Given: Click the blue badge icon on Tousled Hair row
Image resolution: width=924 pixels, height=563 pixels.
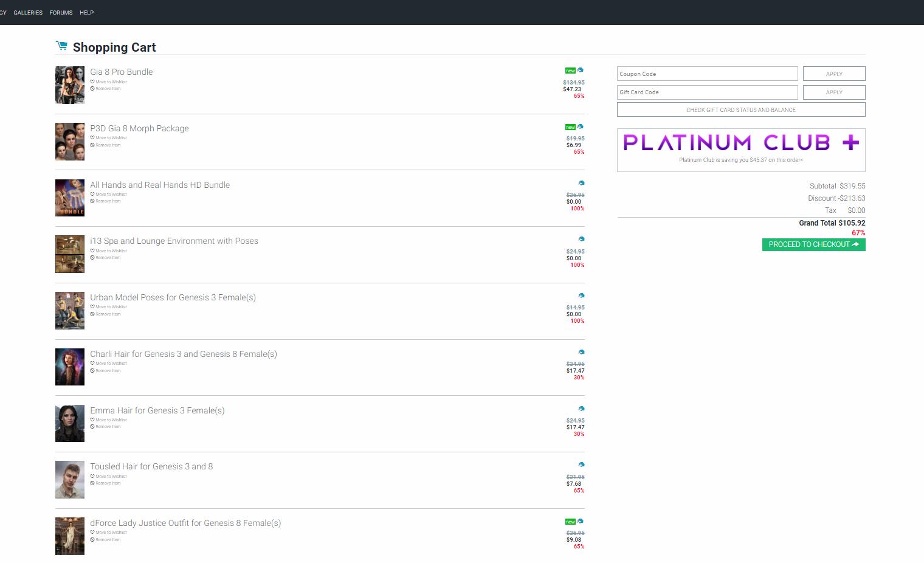Looking at the screenshot, I should 581,465.
